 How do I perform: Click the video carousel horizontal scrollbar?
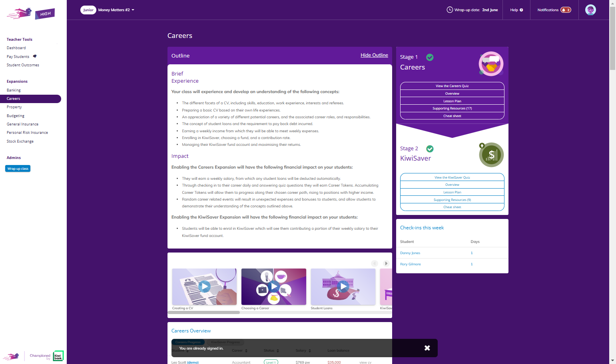tap(204, 312)
